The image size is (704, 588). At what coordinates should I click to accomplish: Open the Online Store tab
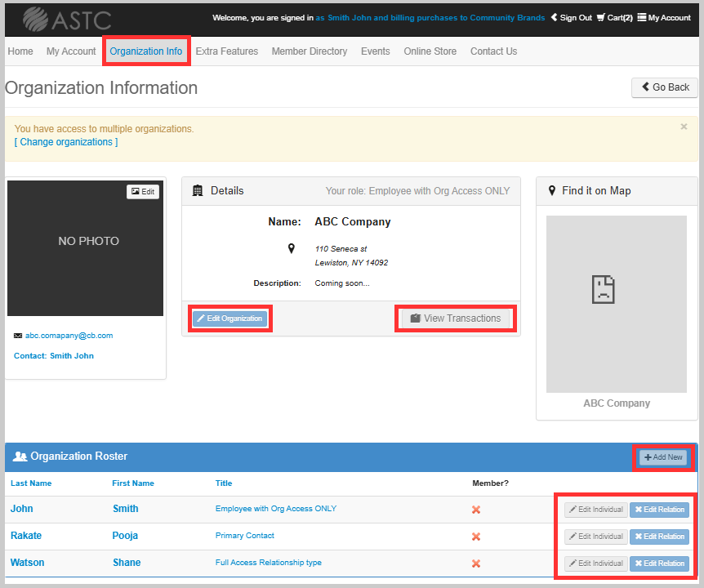pyautogui.click(x=430, y=51)
